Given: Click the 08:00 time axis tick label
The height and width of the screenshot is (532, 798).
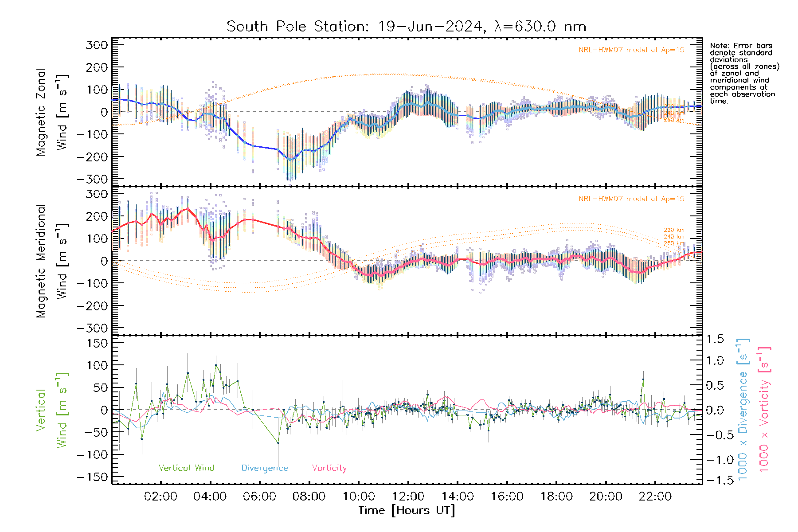Looking at the screenshot, I should click(x=309, y=497).
